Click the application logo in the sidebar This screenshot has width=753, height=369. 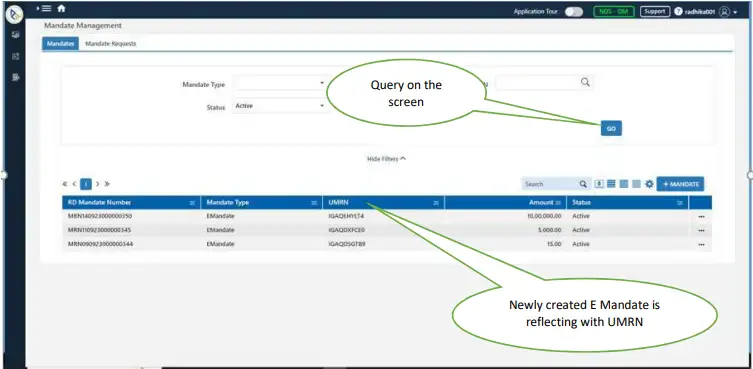[x=14, y=15]
